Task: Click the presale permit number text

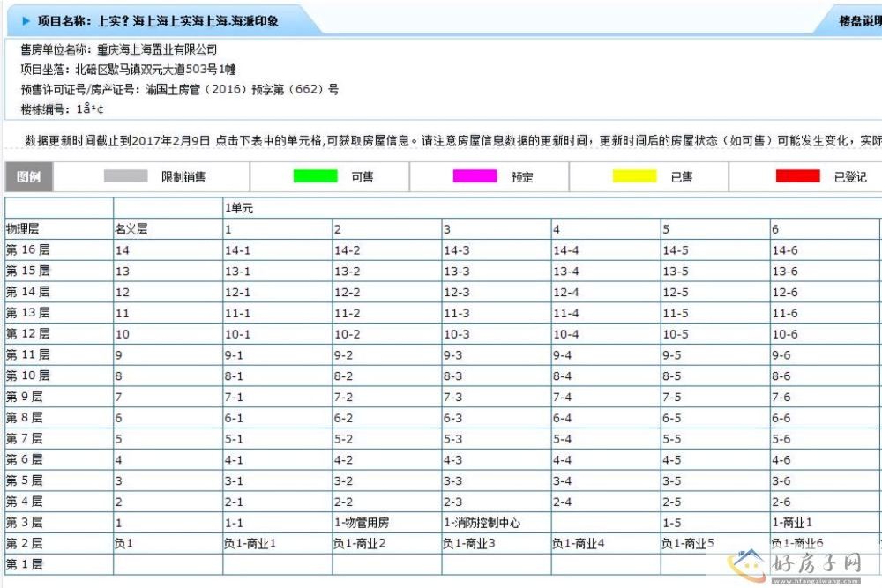Action: coord(242,89)
